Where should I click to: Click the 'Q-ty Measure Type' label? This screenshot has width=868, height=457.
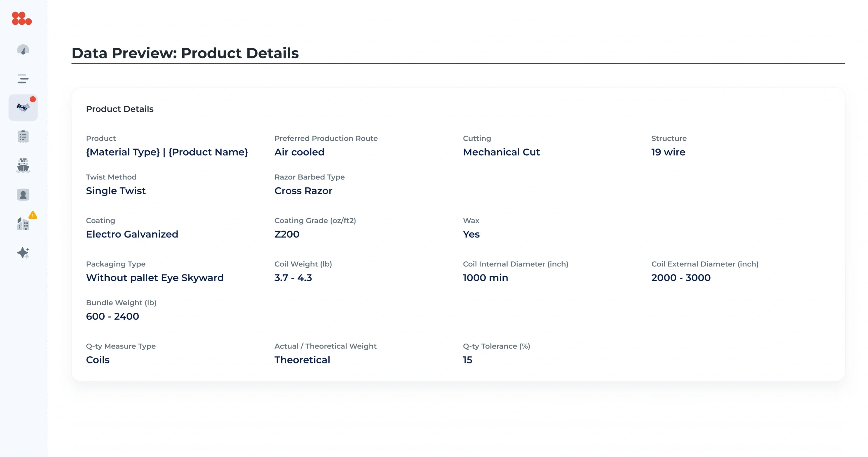pyautogui.click(x=120, y=346)
